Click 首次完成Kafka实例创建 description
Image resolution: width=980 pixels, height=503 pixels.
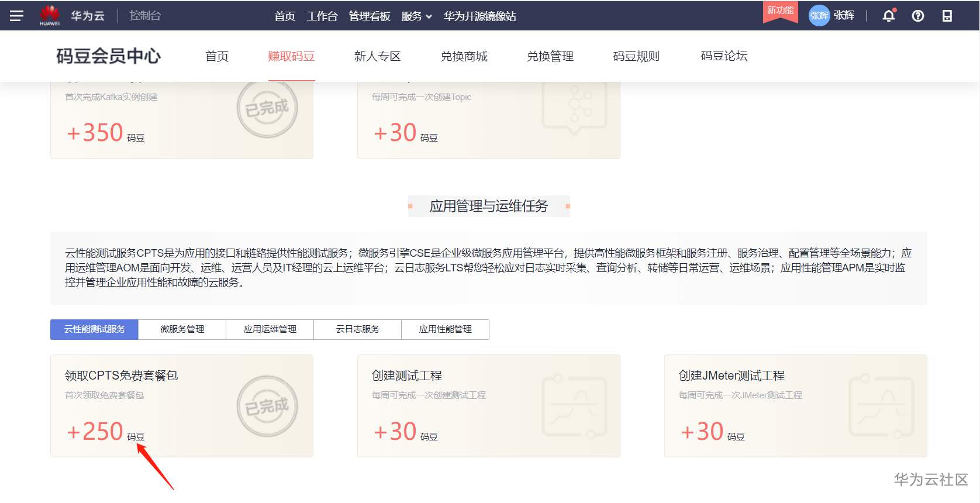(111, 97)
